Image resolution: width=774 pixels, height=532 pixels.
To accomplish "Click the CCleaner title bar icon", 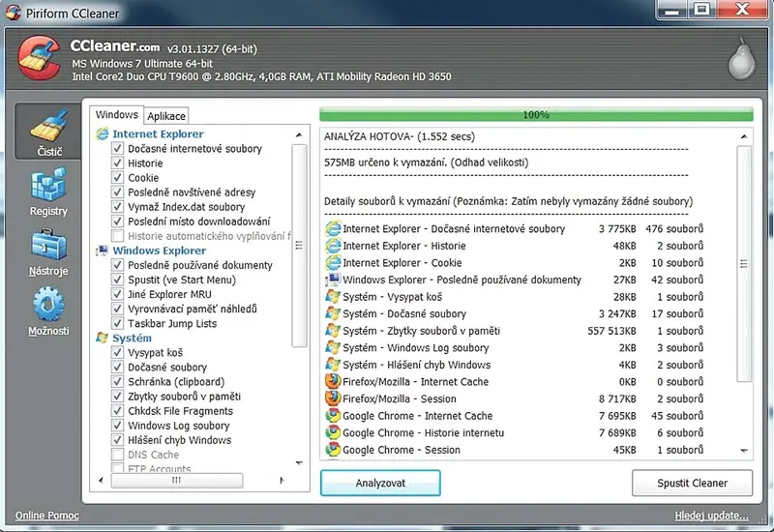I will click(14, 13).
